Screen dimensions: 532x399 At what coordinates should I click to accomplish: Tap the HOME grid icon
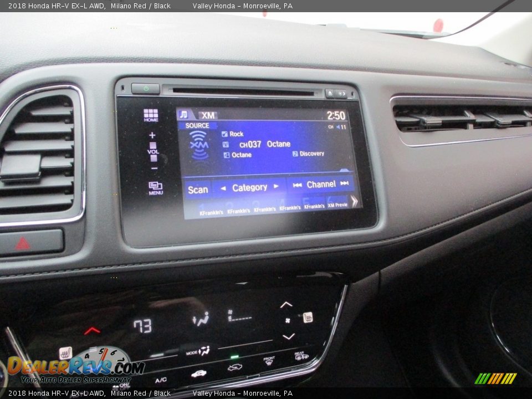[x=151, y=115]
